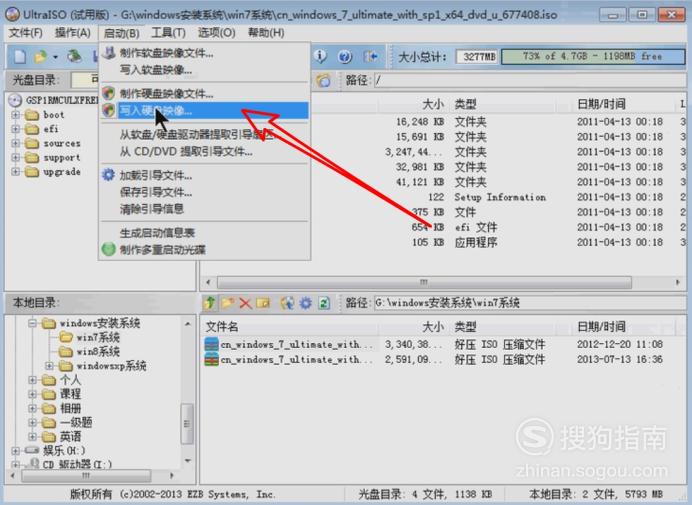The height and width of the screenshot is (505, 692).
Task: Click the blue info (i) toolbar icon
Action: pos(320,56)
